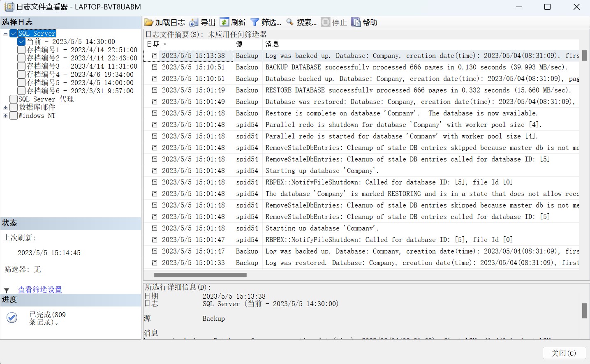Screen dimensions: 590x364
Task: Check 存档编号3 2023/4/14 11:31:00 checkbox
Action: [21, 66]
